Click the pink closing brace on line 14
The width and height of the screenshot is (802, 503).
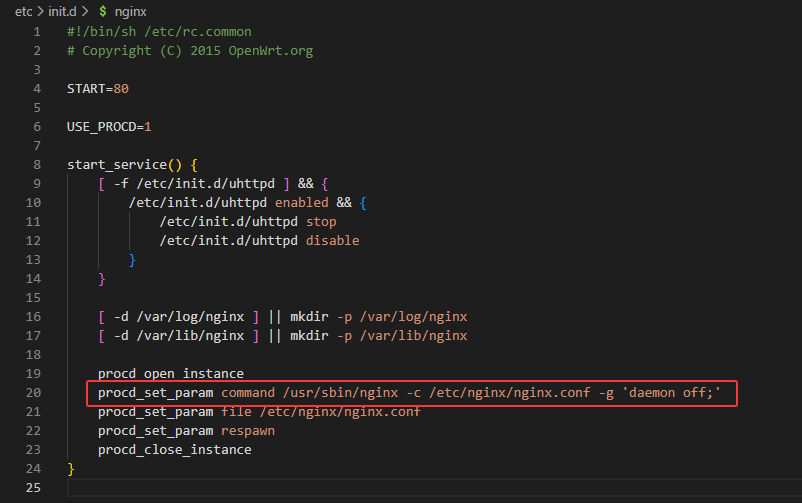click(x=101, y=279)
